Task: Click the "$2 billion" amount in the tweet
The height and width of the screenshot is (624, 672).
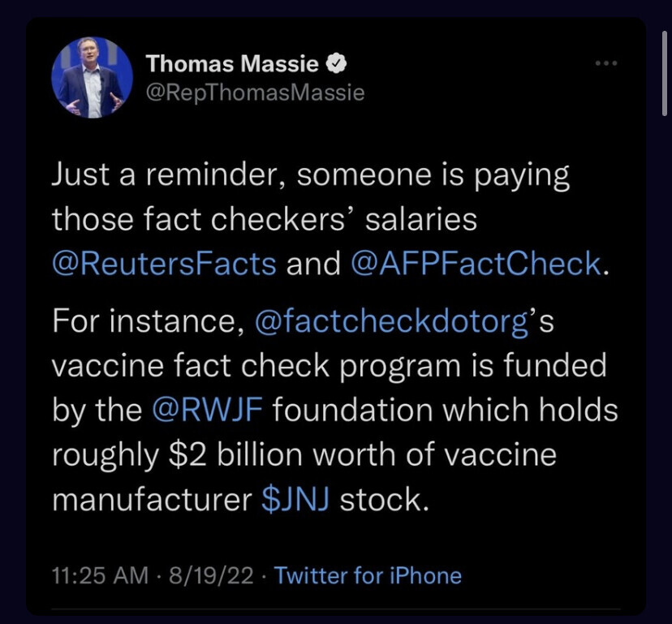Action: coord(230,454)
